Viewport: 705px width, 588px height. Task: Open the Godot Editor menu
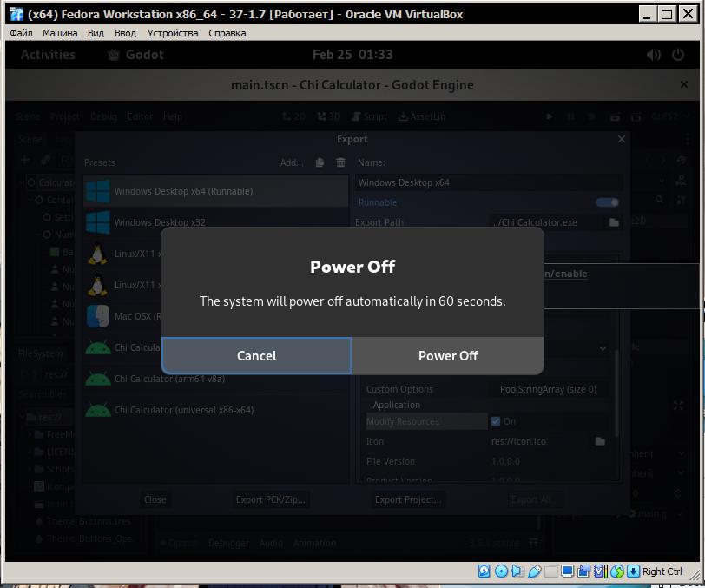[x=141, y=116]
